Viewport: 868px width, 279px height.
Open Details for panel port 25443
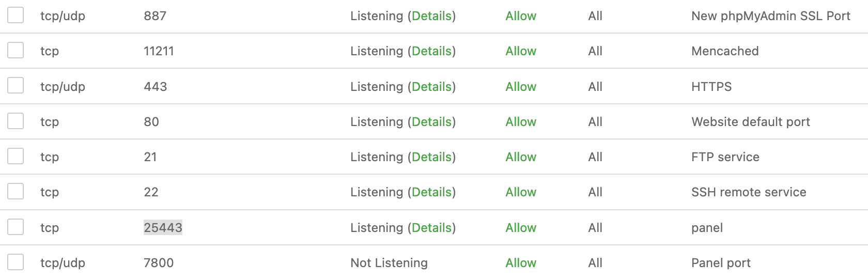(431, 228)
